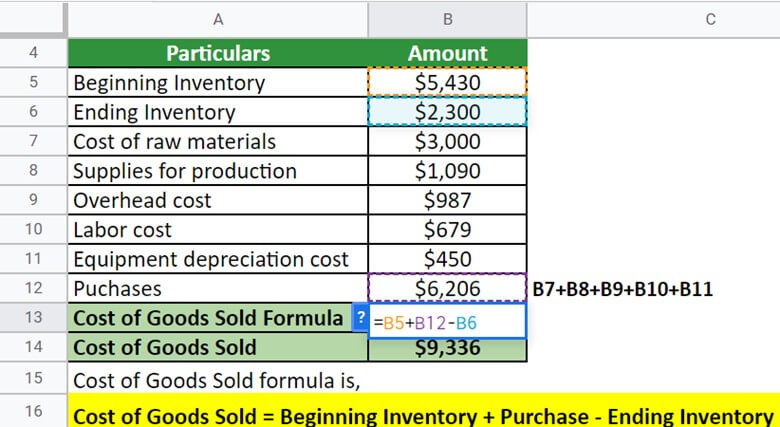Click the formula help question mark icon
Screen dimensions: 780x427
tap(360, 318)
